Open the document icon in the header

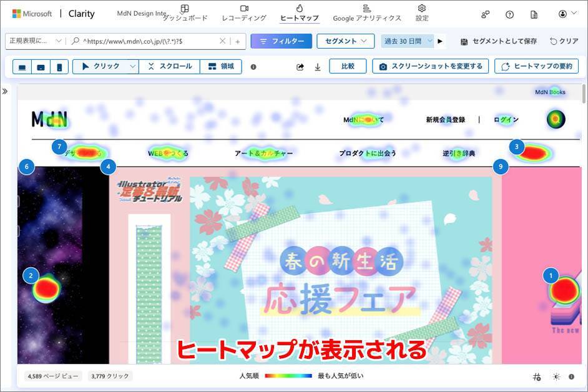(x=534, y=14)
